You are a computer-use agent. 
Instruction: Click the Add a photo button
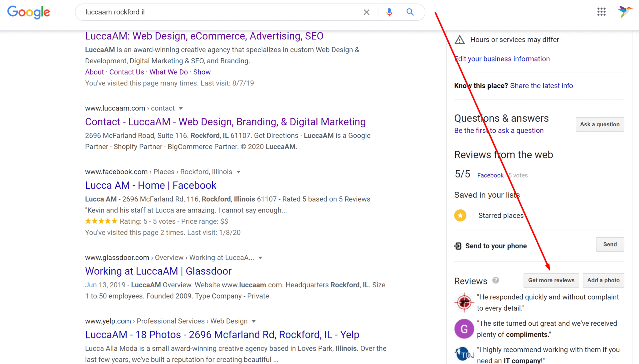[x=603, y=280]
